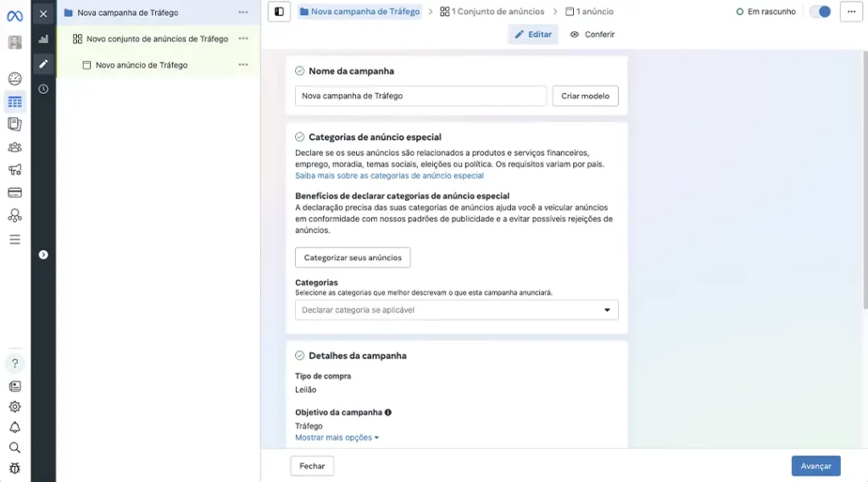Expand Mostrar mais opções

(337, 438)
